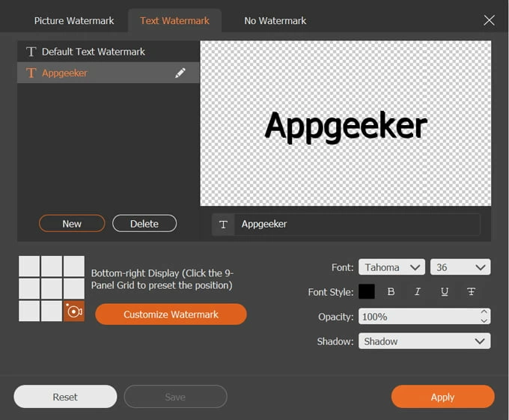The image size is (509, 420).
Task: Expand the Shadow dropdown
Action: [x=424, y=341]
